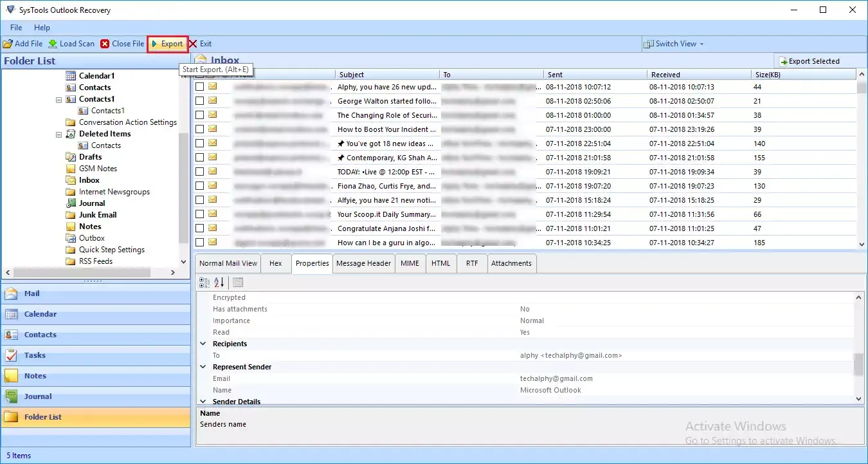The width and height of the screenshot is (868, 464).
Task: Start Export from the toolbar
Action: (167, 44)
